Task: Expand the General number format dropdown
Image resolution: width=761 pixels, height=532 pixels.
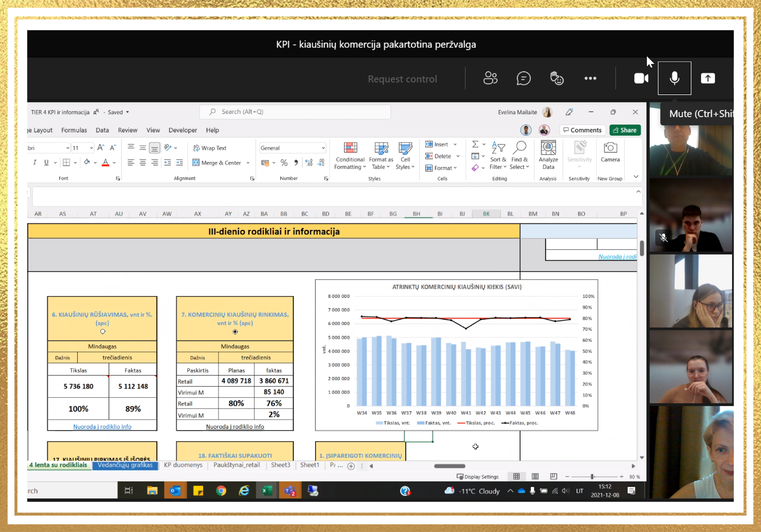Action: [x=323, y=148]
